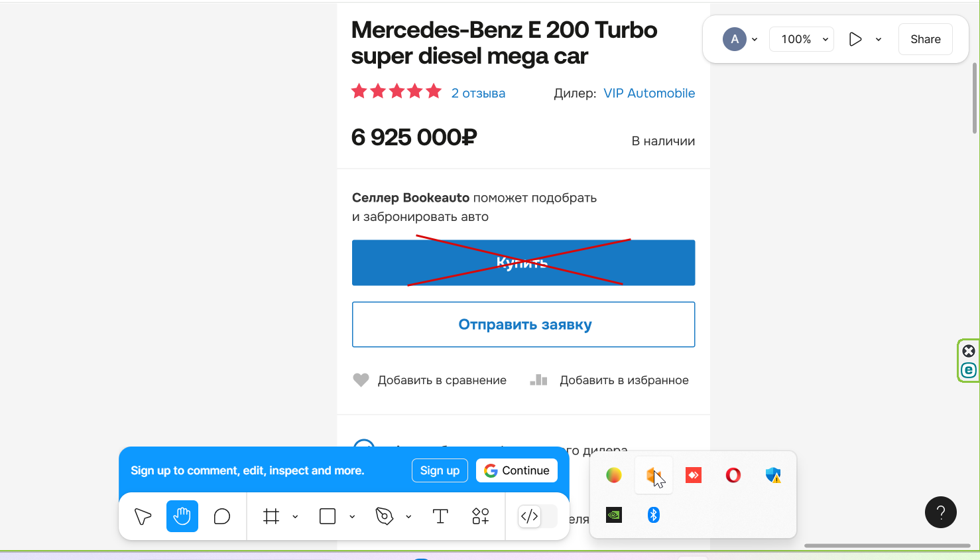Click Sign up in the banner
980x560 pixels.
tap(440, 470)
